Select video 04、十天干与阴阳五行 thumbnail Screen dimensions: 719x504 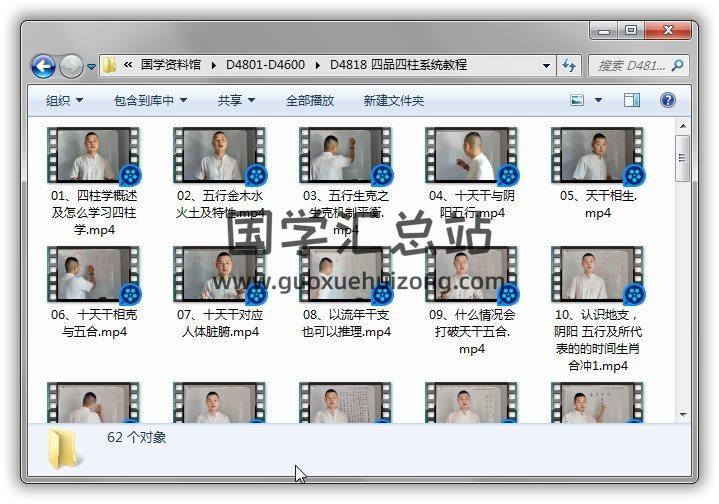(x=472, y=155)
